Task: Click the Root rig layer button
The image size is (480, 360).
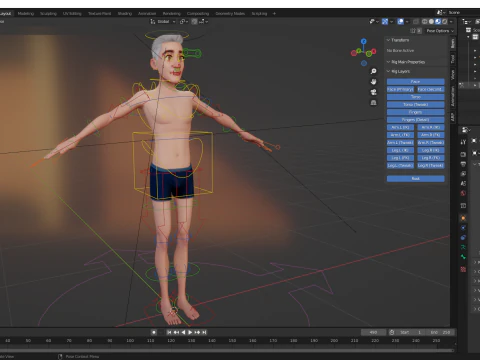Action: [x=416, y=179]
